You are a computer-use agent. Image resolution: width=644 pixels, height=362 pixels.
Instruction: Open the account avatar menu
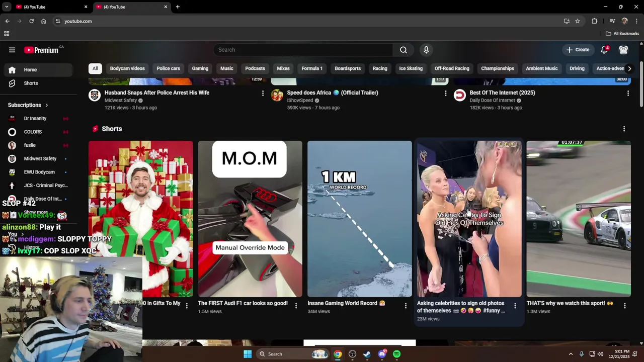[623, 50]
